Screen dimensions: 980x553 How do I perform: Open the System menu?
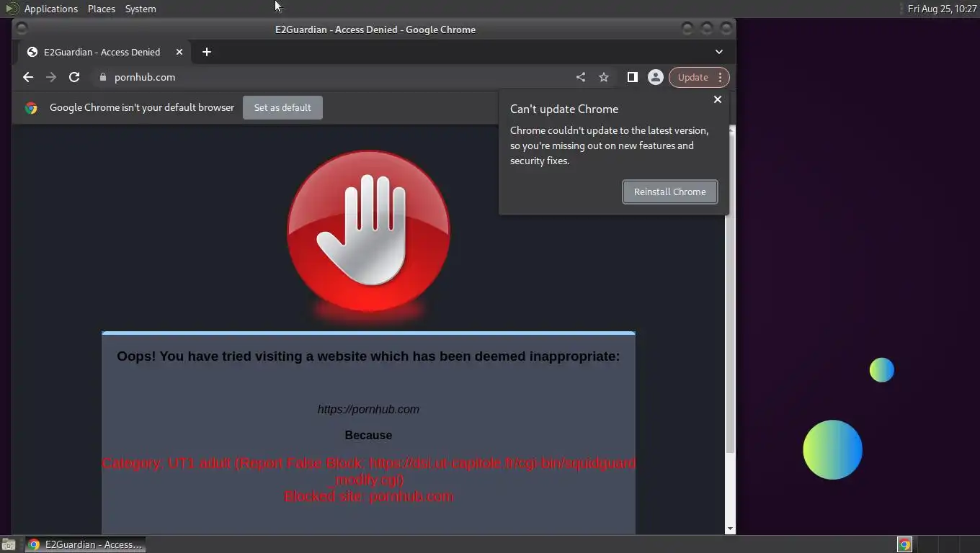(x=141, y=9)
